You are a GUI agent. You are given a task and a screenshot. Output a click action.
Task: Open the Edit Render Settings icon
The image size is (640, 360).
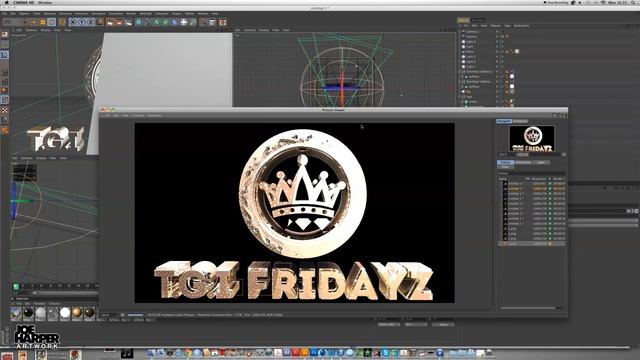pyautogui.click(x=128, y=22)
